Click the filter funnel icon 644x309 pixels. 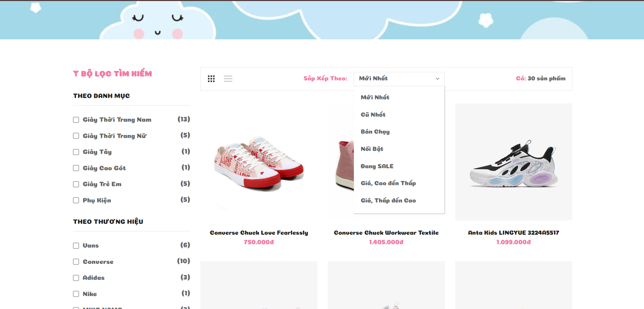(x=76, y=74)
